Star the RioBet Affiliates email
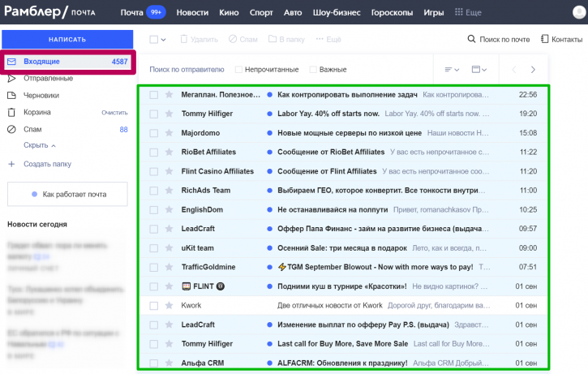The image size is (588, 374). pos(170,152)
